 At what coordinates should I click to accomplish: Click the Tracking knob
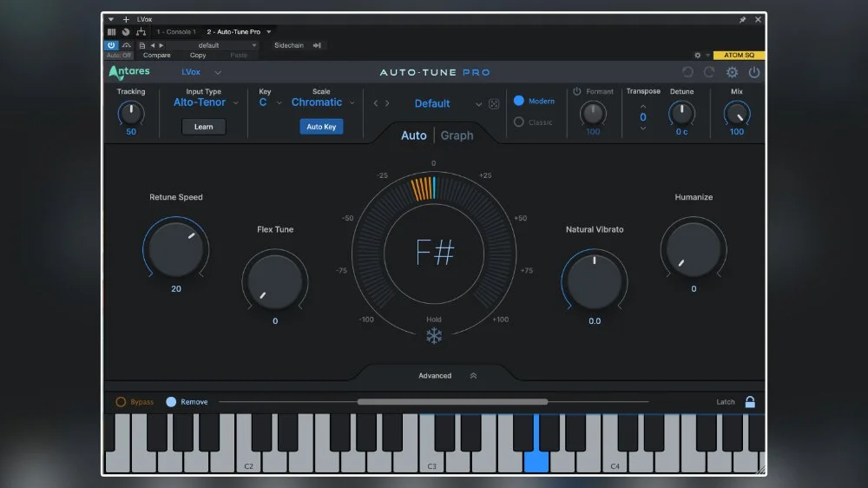[x=131, y=113]
